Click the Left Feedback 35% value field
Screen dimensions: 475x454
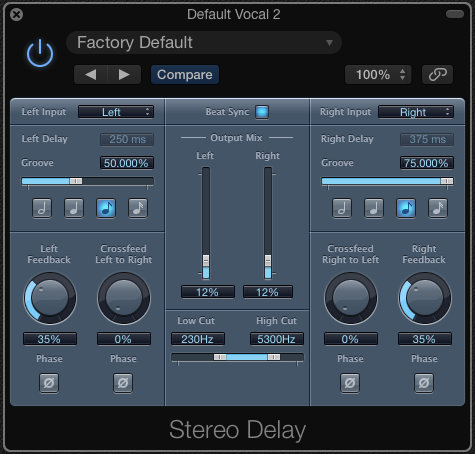pyautogui.click(x=50, y=339)
